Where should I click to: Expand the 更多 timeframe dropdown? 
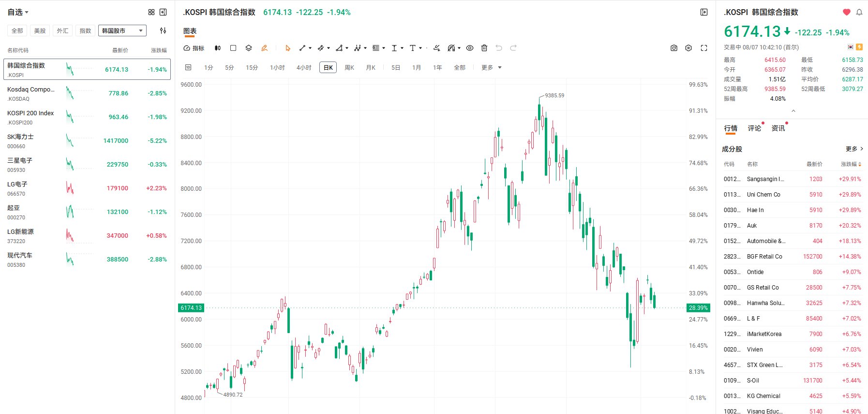[492, 67]
